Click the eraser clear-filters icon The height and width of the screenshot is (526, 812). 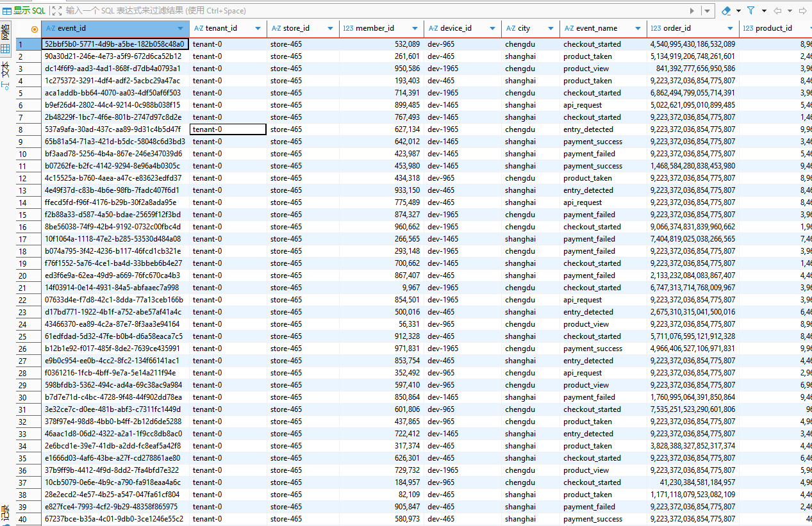point(726,11)
